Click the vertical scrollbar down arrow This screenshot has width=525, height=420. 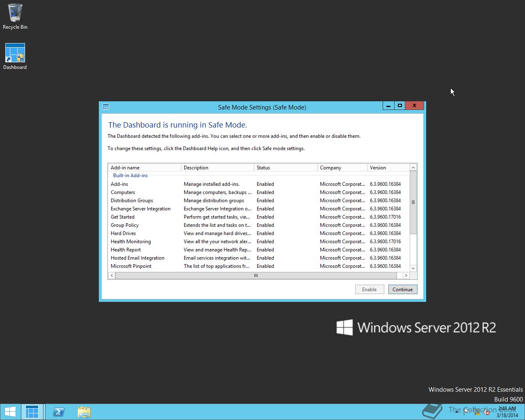pos(413,268)
